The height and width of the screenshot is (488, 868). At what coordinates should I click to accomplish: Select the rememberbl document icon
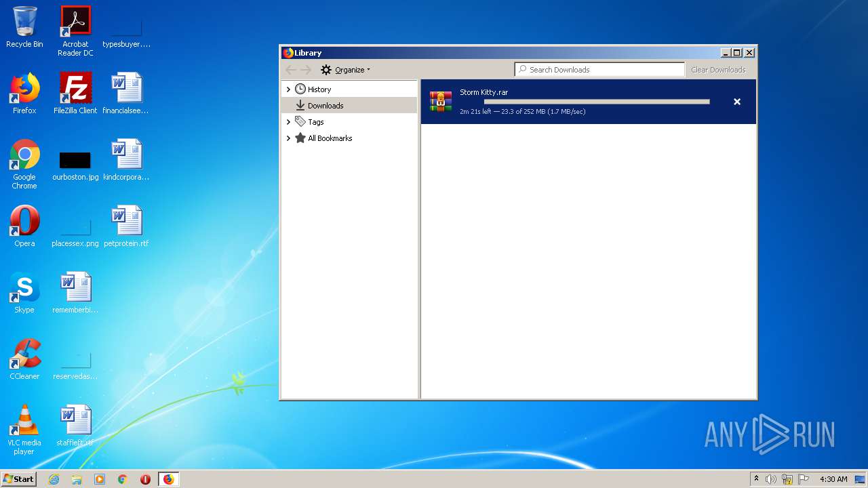[75, 293]
